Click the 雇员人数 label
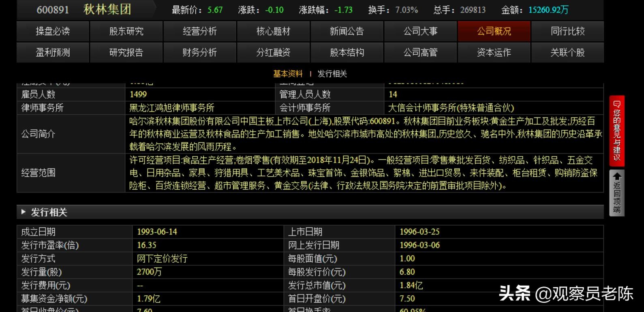 point(38,94)
